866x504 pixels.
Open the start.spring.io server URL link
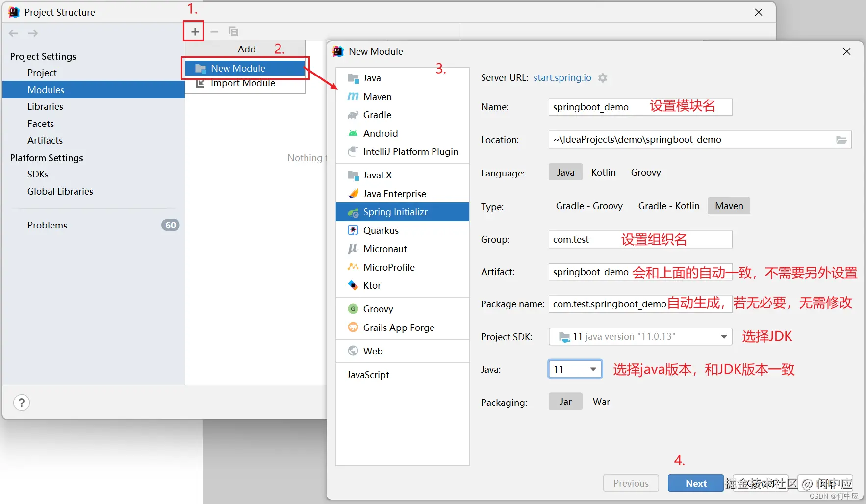tap(562, 77)
